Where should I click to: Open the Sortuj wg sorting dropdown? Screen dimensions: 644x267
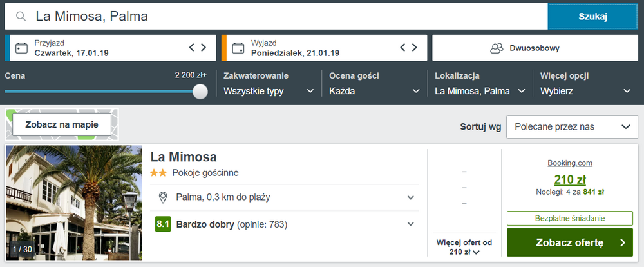573,126
